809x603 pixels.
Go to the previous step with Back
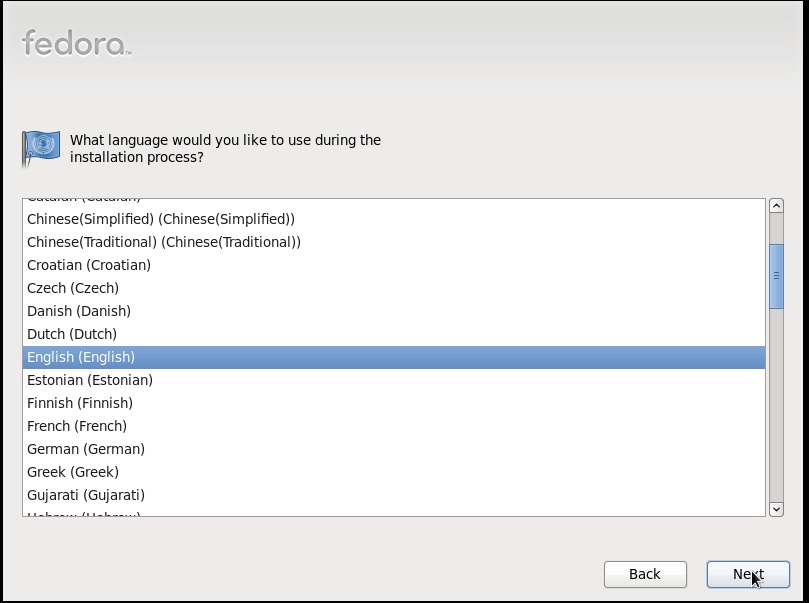(645, 574)
